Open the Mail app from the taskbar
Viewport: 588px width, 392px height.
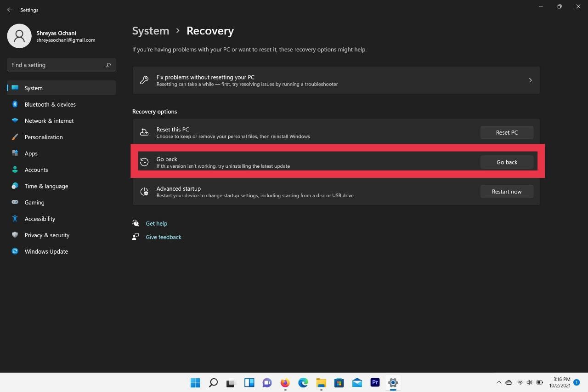357,382
